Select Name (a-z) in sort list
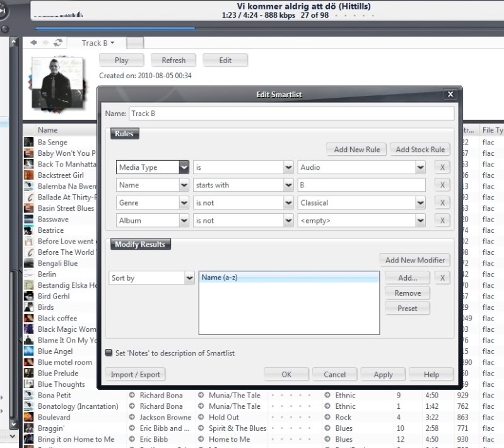Image resolution: width=504 pixels, height=448 pixels. point(289,278)
